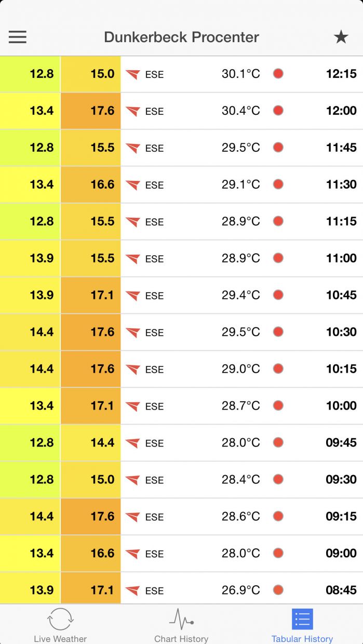Tap the Tabular History list icon
The height and width of the screenshot is (644, 363).
click(x=302, y=619)
